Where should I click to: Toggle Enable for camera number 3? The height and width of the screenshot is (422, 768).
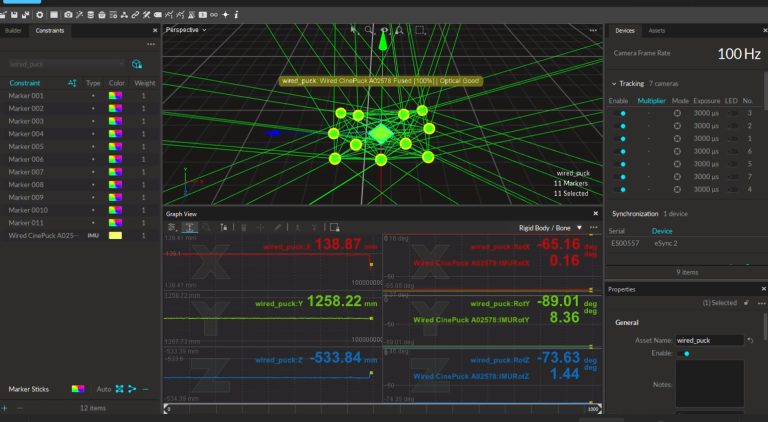point(621,113)
